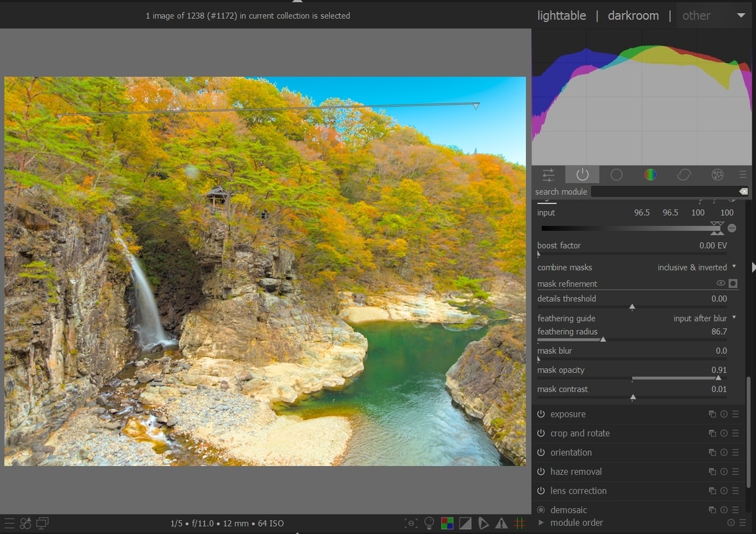The height and width of the screenshot is (534, 756).
Task: Toggle display mask square icon
Action: point(733,284)
